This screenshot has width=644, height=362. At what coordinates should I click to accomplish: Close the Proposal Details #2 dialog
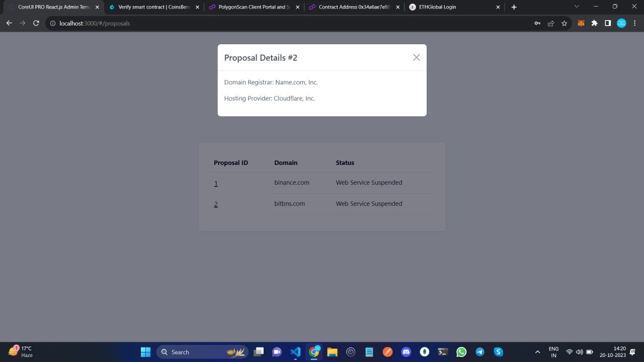(x=416, y=57)
